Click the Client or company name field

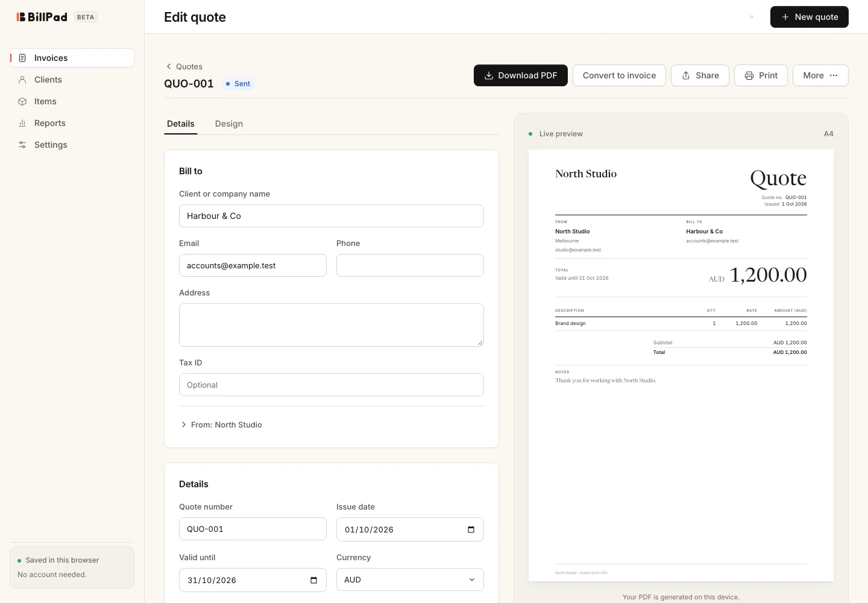click(332, 216)
